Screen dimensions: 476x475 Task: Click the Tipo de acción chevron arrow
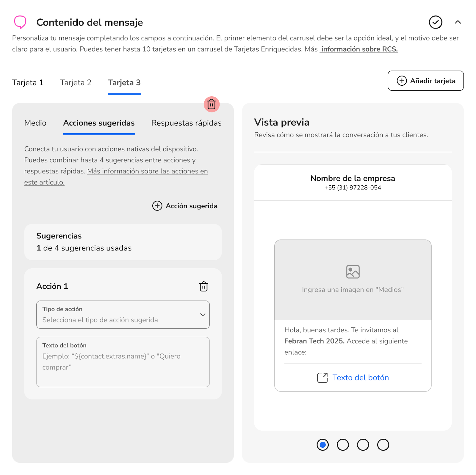click(x=203, y=315)
